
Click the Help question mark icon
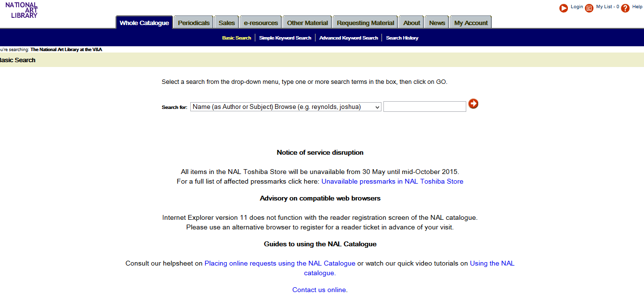pos(625,8)
